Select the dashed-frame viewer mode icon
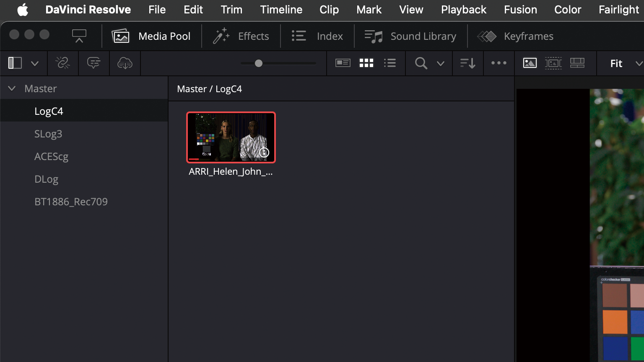Screen dimensions: 644x362 coord(553,63)
